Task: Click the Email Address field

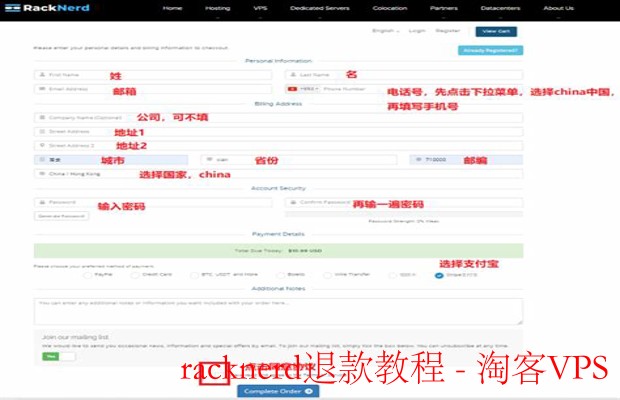Action: (x=153, y=89)
